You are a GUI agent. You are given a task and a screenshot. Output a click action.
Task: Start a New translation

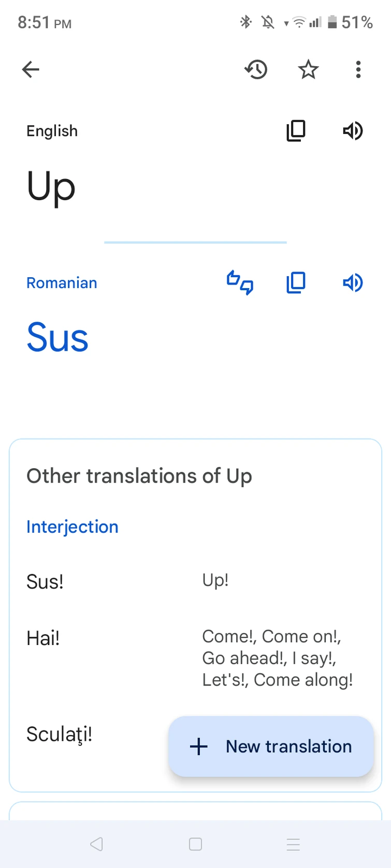(271, 746)
